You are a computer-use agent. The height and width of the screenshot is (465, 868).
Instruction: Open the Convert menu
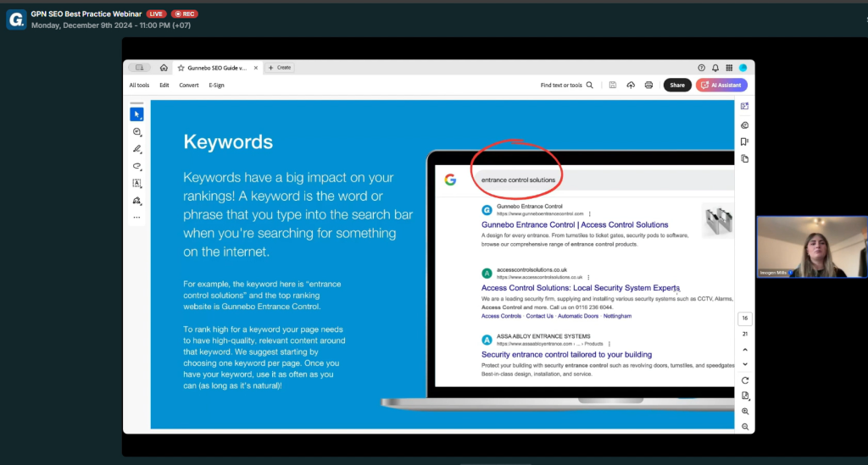pos(189,86)
